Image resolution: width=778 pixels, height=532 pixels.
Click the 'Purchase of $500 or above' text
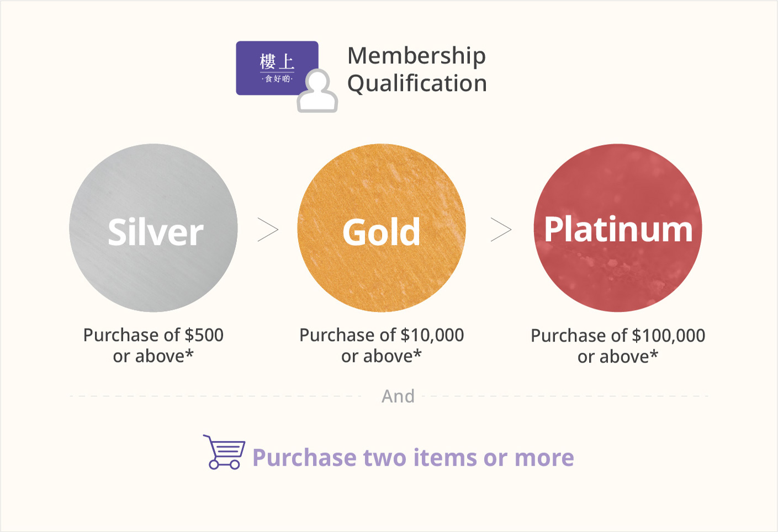(154, 345)
